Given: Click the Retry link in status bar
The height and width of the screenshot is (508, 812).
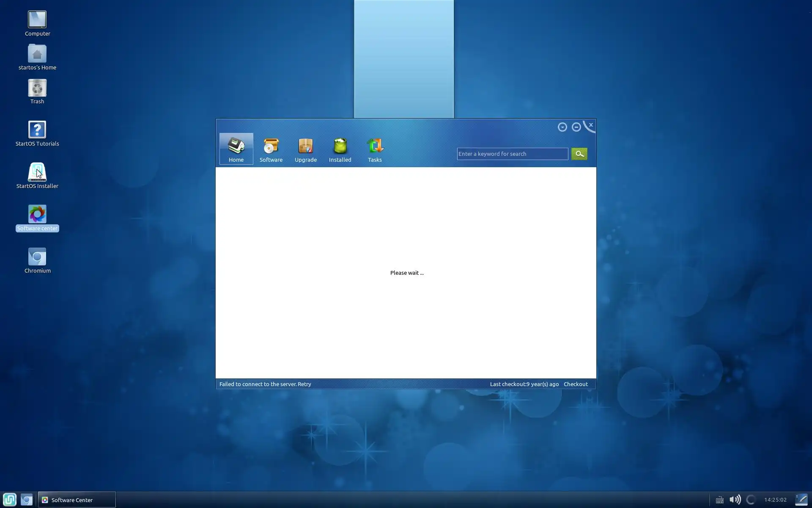Looking at the screenshot, I should click(x=304, y=384).
